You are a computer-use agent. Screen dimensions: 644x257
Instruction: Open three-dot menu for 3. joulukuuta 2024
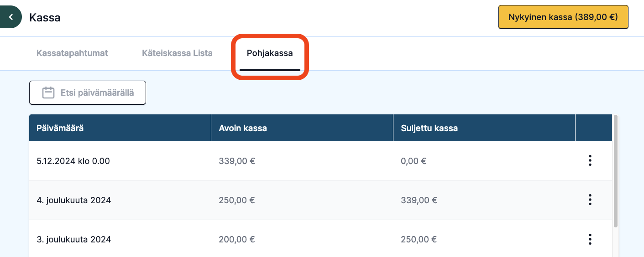pyautogui.click(x=590, y=239)
